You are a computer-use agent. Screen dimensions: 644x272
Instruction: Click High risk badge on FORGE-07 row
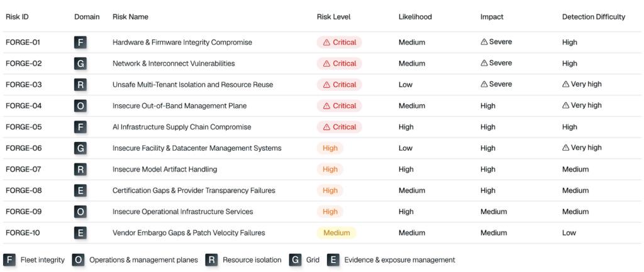coord(330,169)
